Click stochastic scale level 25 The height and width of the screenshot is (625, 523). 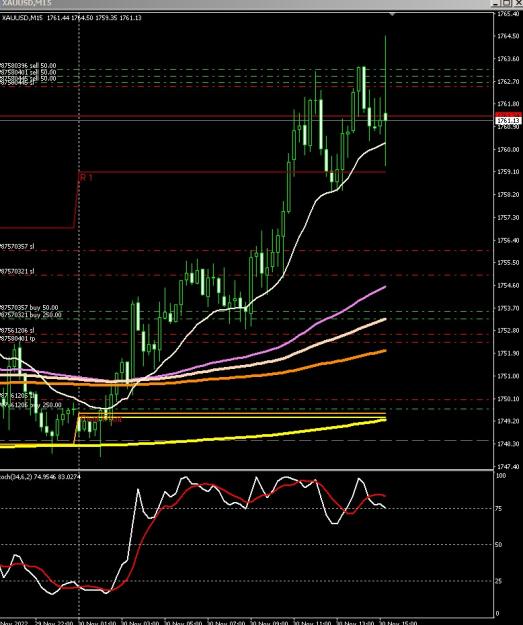(499, 581)
